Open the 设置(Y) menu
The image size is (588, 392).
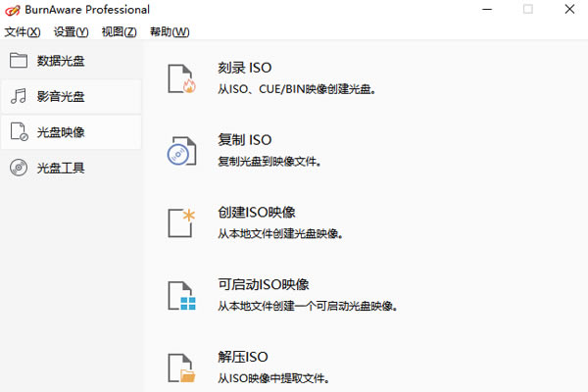click(72, 32)
